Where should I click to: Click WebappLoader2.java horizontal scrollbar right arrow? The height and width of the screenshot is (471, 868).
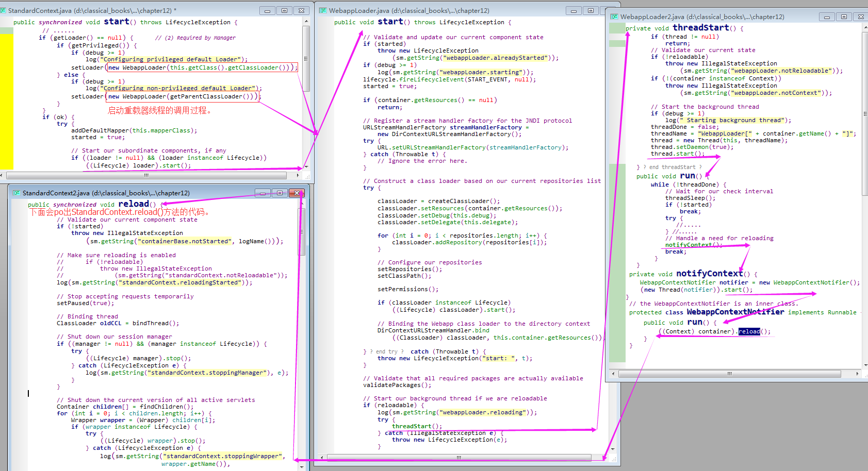(857, 374)
